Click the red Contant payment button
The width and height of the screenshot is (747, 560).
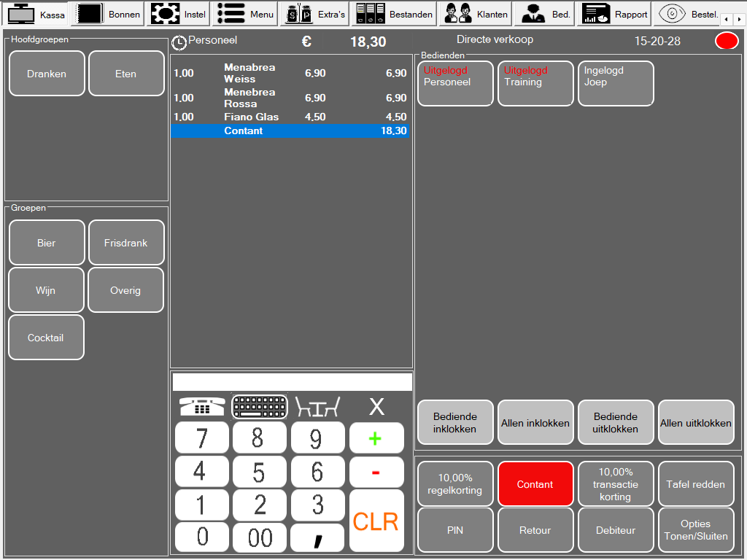coord(535,484)
